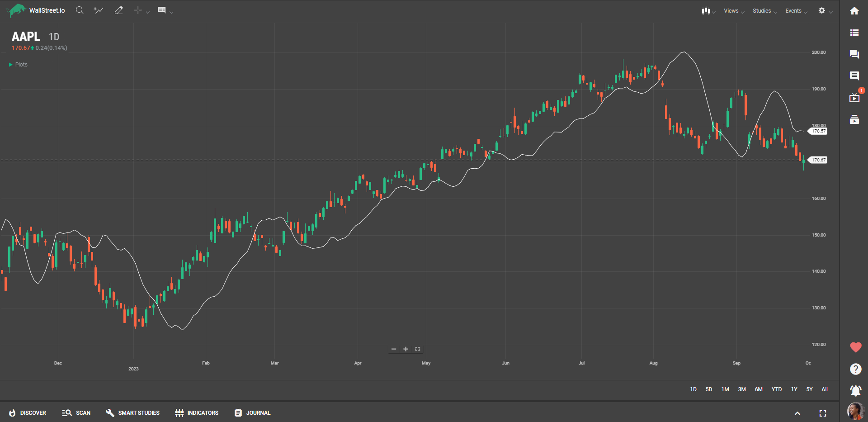Open the Scan panel
The height and width of the screenshot is (422, 868).
click(76, 413)
